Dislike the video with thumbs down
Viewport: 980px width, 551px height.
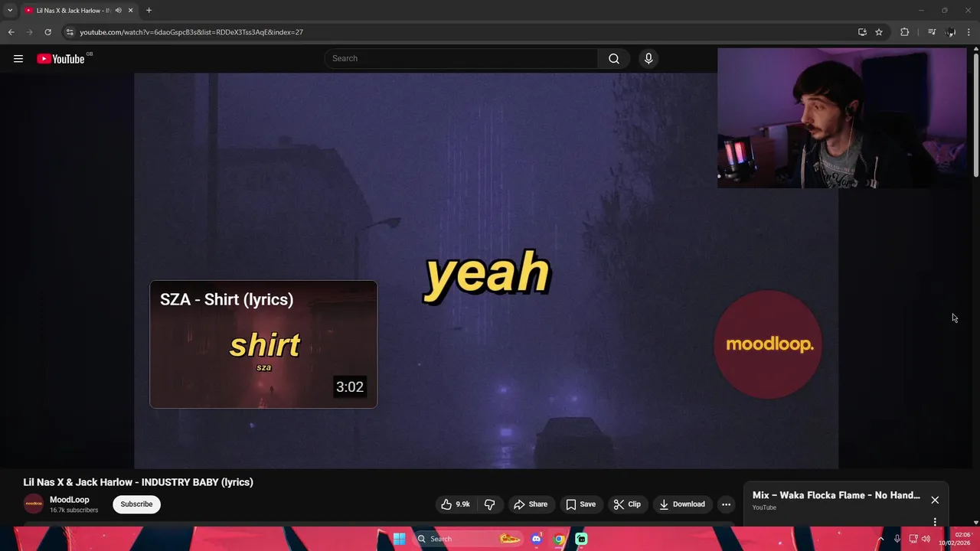pyautogui.click(x=490, y=504)
